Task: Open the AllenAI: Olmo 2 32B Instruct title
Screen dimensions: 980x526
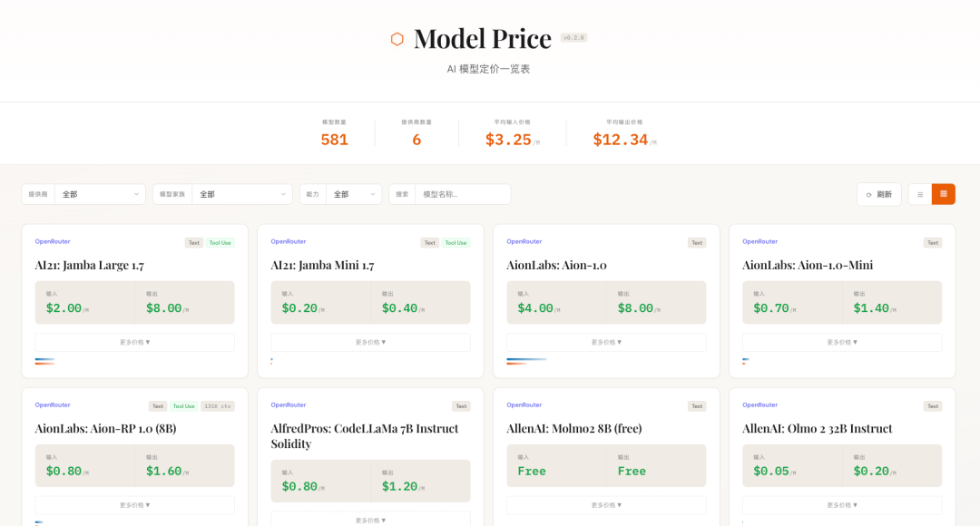Action: [817, 428]
